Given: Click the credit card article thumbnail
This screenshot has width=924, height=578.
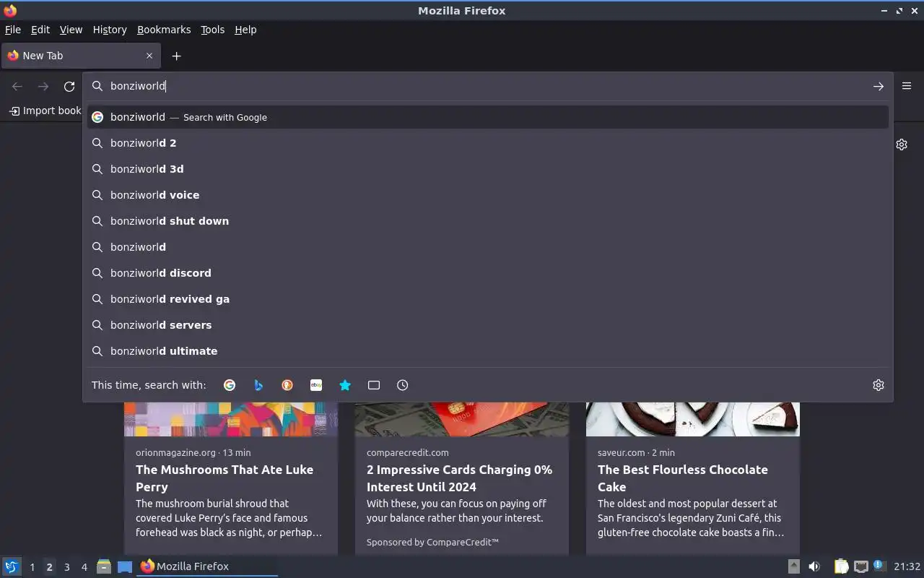Looking at the screenshot, I should pos(462,419).
